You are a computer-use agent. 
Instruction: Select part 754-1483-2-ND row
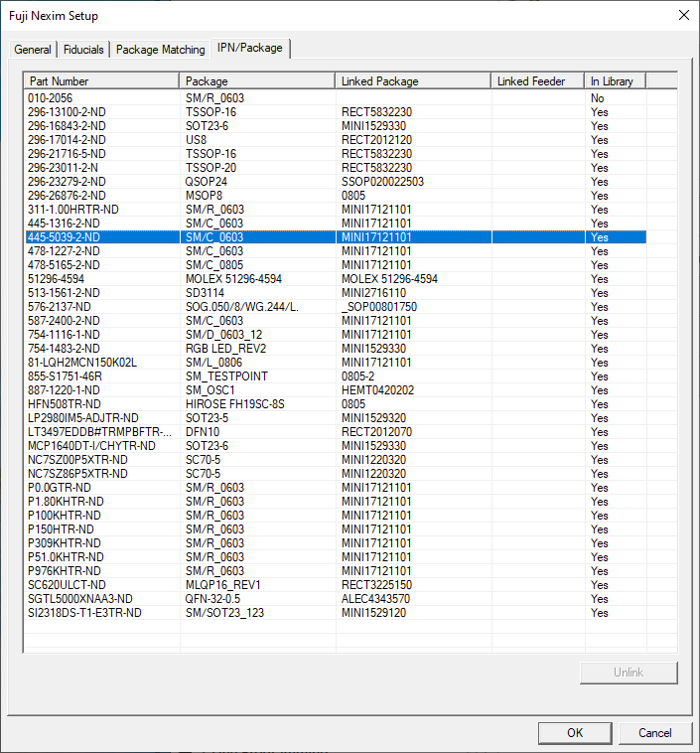pyautogui.click(x=336, y=349)
